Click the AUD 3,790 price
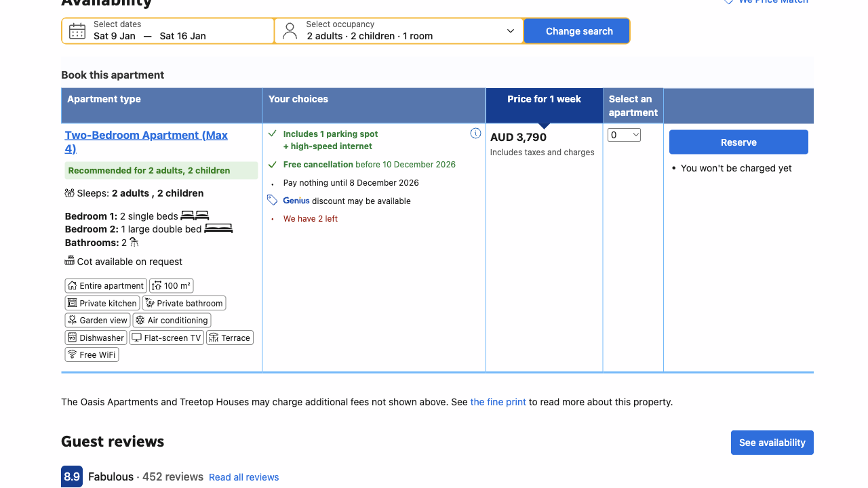868x488 pixels. click(x=519, y=138)
